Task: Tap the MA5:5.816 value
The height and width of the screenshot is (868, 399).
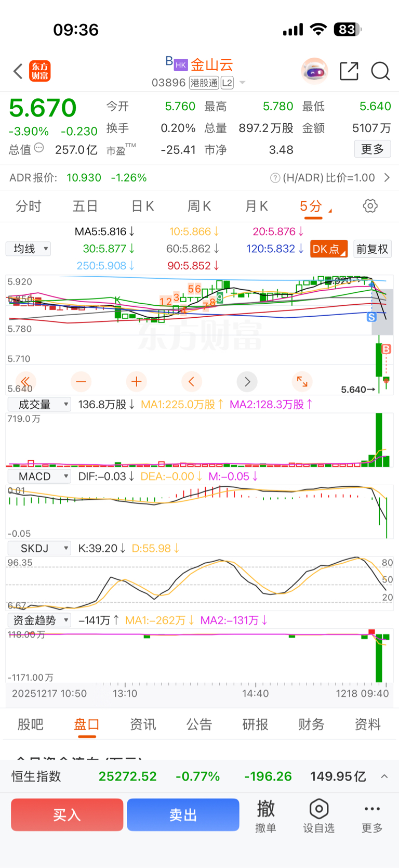Action: [105, 231]
